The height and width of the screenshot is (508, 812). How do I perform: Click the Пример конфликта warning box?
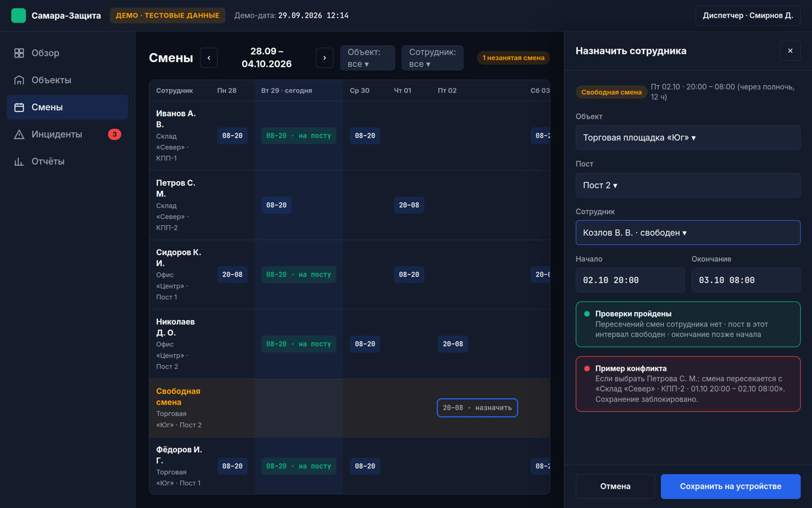(688, 384)
